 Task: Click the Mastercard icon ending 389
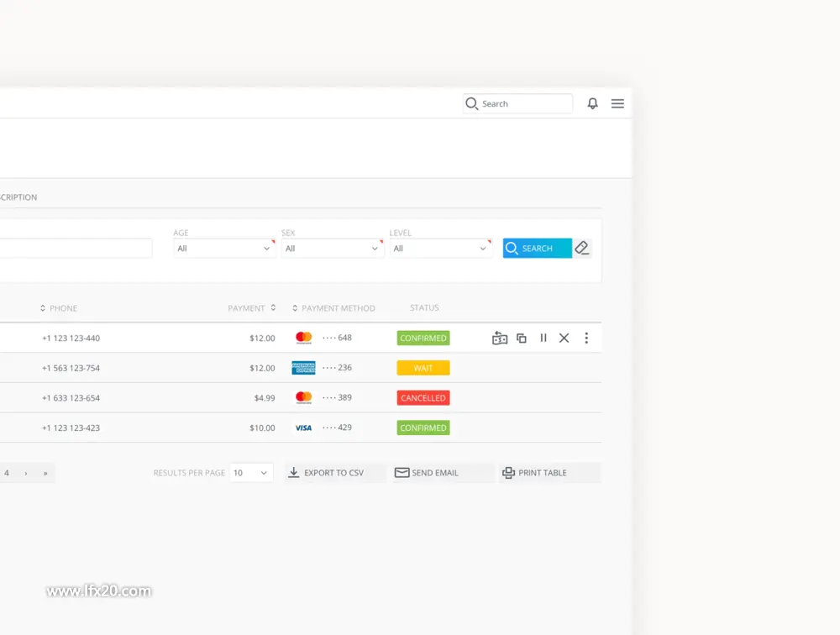304,397
